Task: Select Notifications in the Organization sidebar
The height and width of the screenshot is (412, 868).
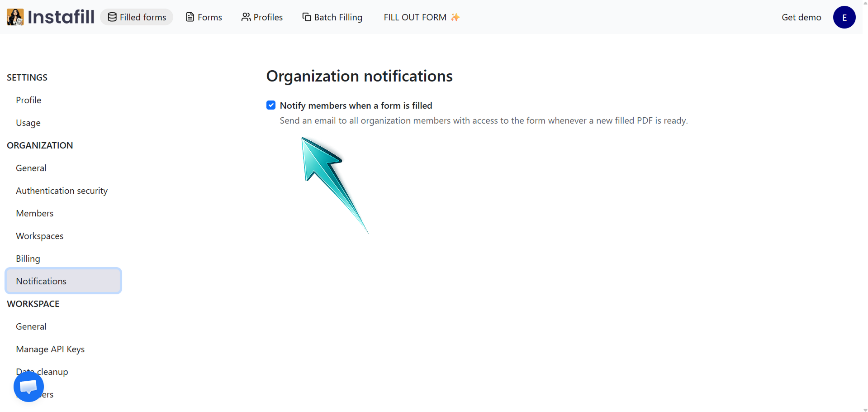Action: [x=41, y=281]
